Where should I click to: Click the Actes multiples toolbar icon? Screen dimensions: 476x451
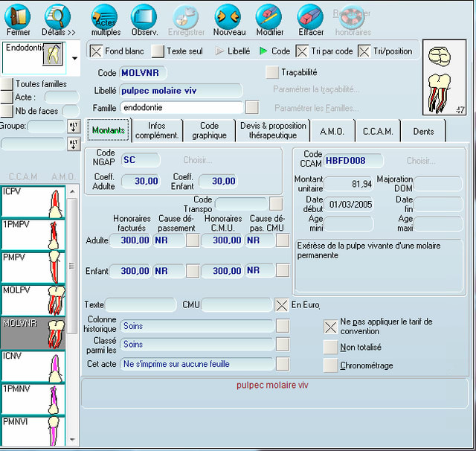pos(105,16)
